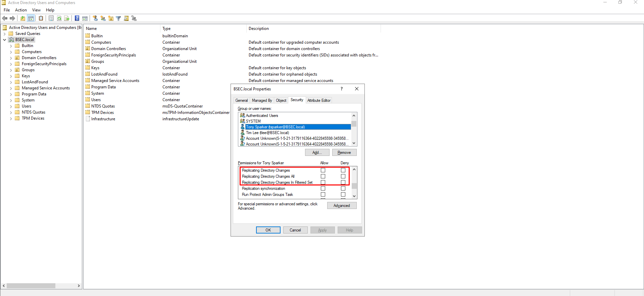The height and width of the screenshot is (296, 644).
Task: Allow Replicating Directory Changes
Action: coord(323,170)
